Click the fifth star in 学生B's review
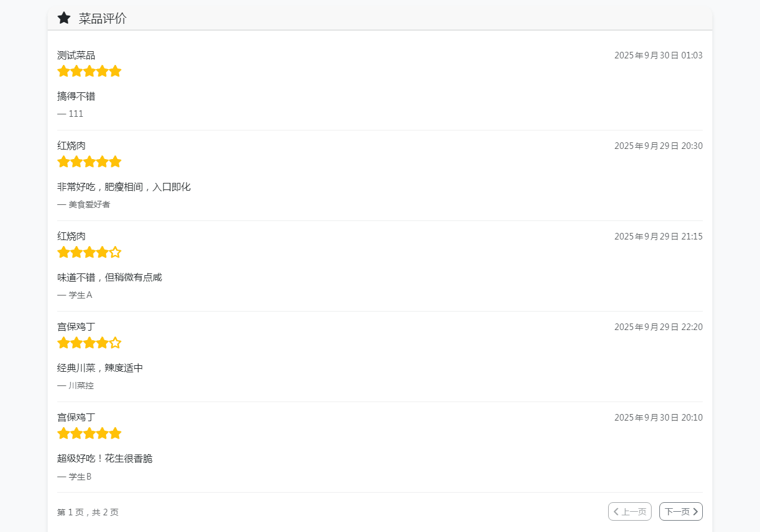This screenshot has width=760, height=532. pos(116,434)
